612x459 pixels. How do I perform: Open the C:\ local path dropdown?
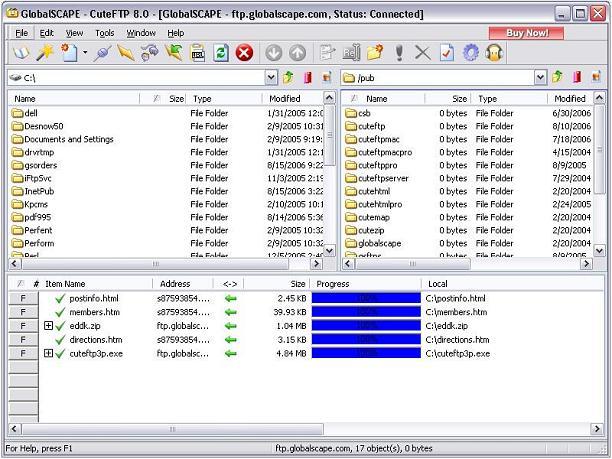click(271, 78)
